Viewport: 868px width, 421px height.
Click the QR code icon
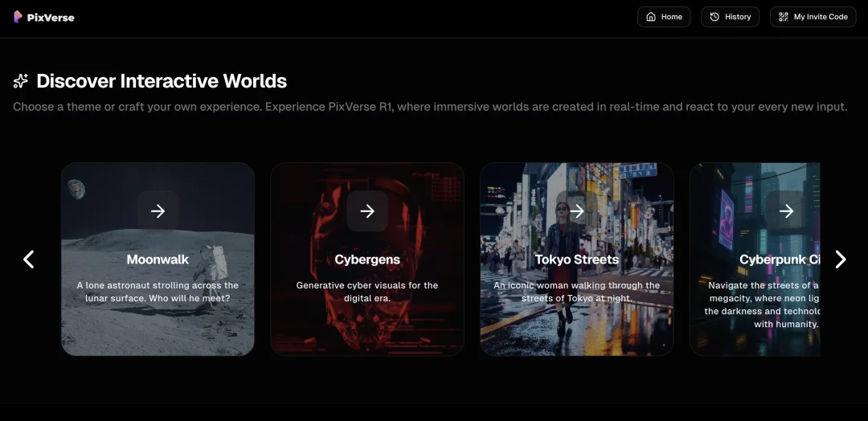point(784,17)
